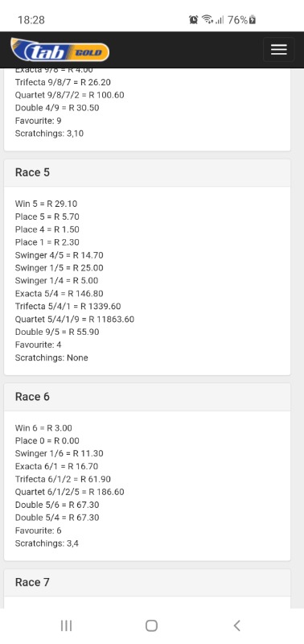Tap the 18:28 clock in status bar
The height and width of the screenshot is (644, 304).
pyautogui.click(x=31, y=19)
